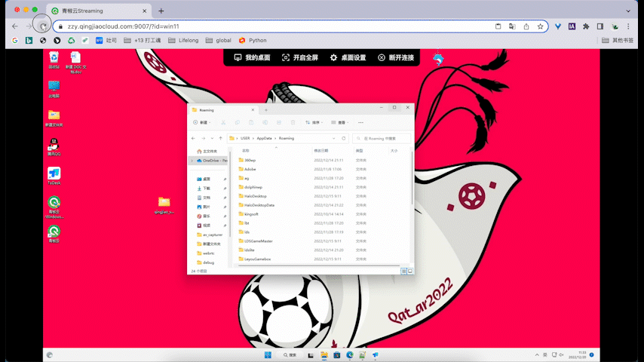Go up one folder level in Explorer
Screen dimensions: 644x362
[x=220, y=139]
